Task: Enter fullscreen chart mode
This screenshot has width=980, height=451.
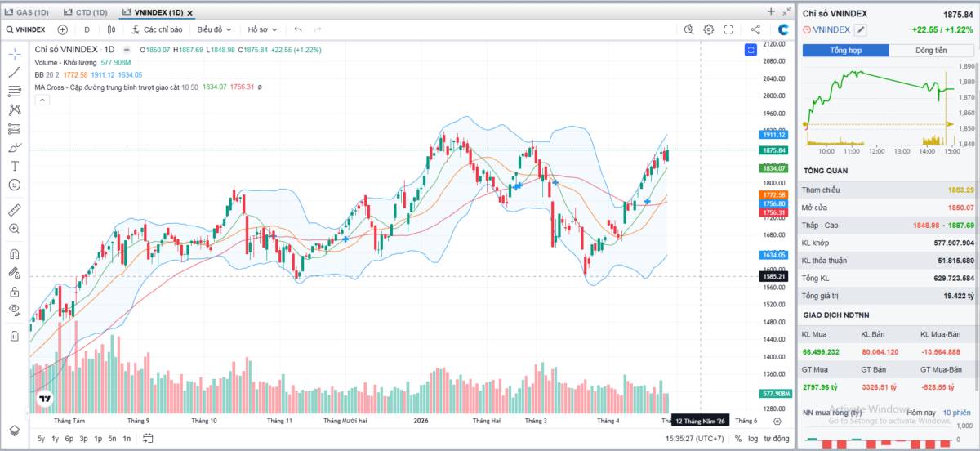Action: pyautogui.click(x=728, y=29)
